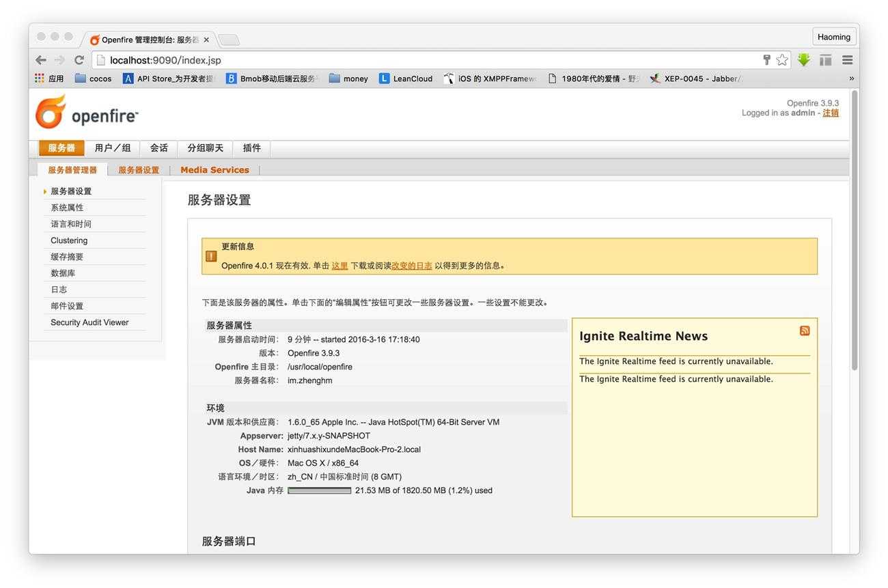The height and width of the screenshot is (588, 888).
Task: Select the 服务器 main tab
Action: [x=61, y=148]
